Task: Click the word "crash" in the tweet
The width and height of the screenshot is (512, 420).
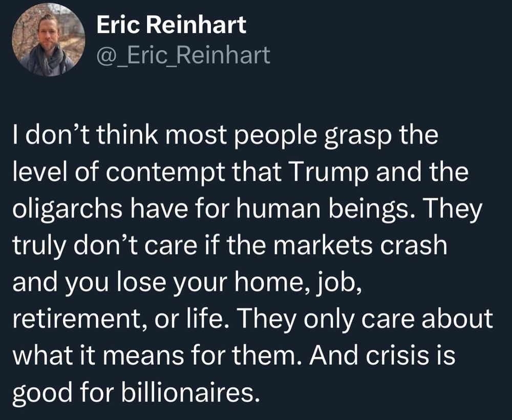Action: 414,245
